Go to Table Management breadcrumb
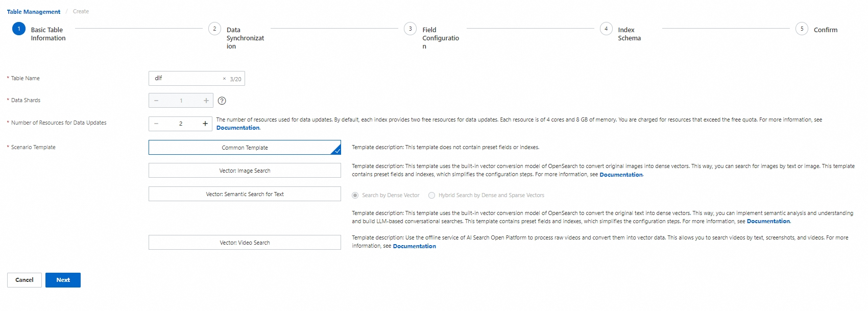Screen dimensions: 868x311 point(34,12)
